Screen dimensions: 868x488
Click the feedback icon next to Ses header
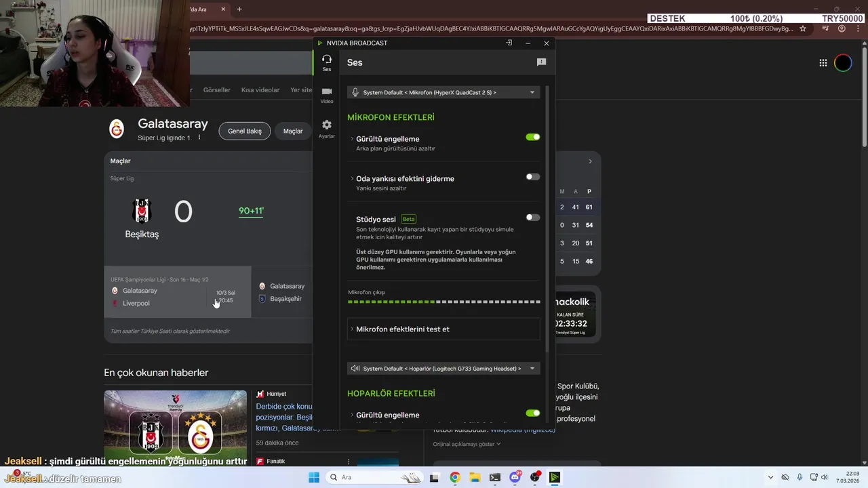tap(541, 62)
